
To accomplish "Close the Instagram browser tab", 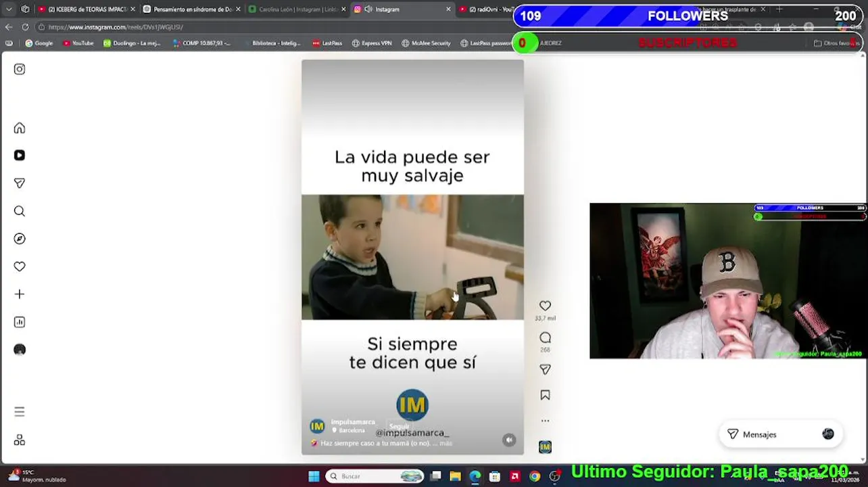I will click(448, 9).
